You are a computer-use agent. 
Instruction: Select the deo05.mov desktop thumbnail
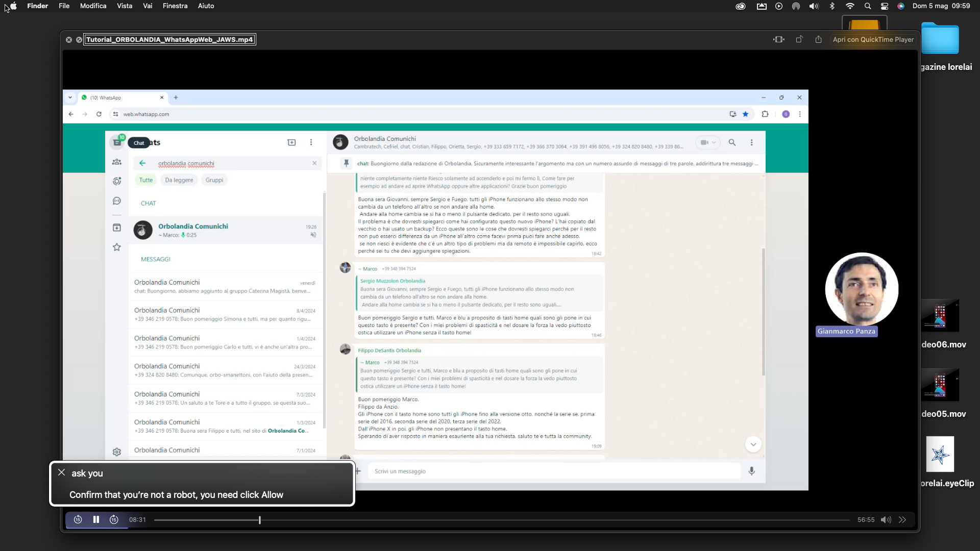pyautogui.click(x=940, y=385)
